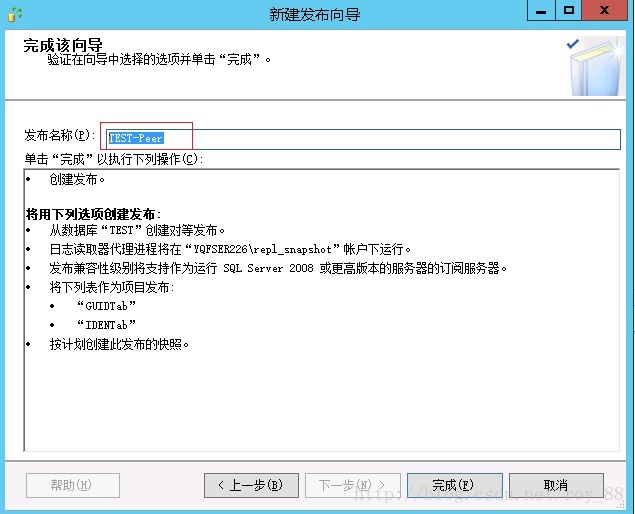Select the SQL Server 2008 compatibility line
The height and width of the screenshot is (514, 635).
pos(278,268)
